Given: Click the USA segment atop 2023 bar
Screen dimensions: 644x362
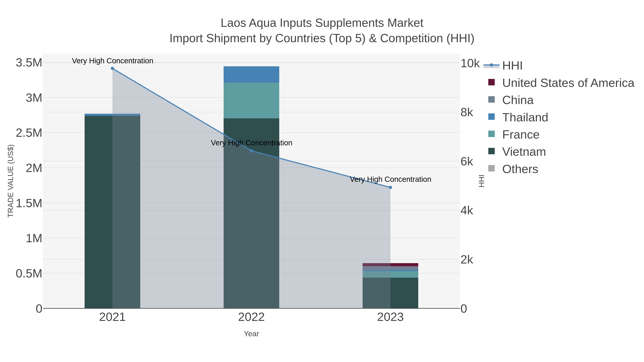Looking at the screenshot, I should pos(391,265).
